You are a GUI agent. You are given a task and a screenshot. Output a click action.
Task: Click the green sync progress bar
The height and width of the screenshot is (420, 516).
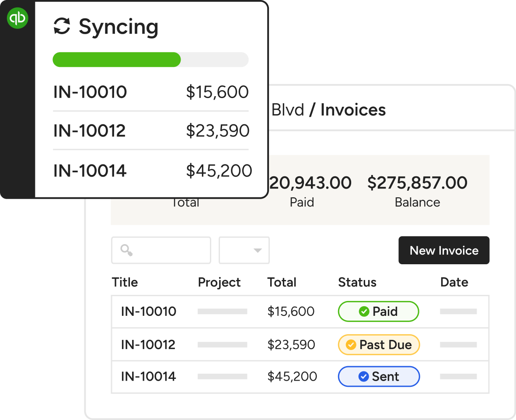click(x=117, y=59)
